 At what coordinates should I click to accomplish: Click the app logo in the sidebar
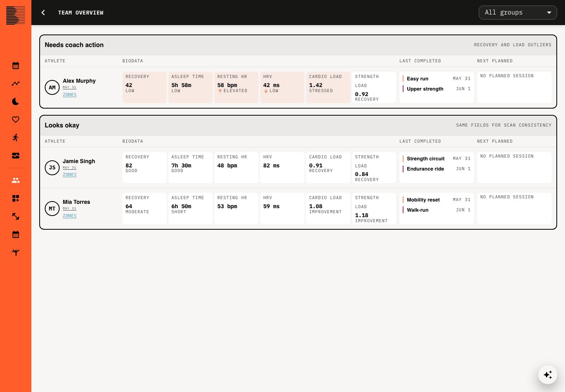pyautogui.click(x=16, y=16)
